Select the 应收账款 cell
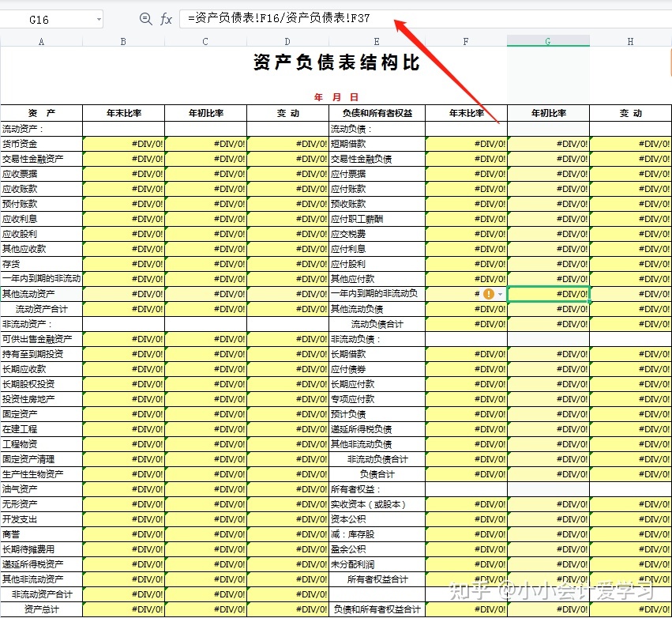The height and width of the screenshot is (618, 672). pos(41,189)
